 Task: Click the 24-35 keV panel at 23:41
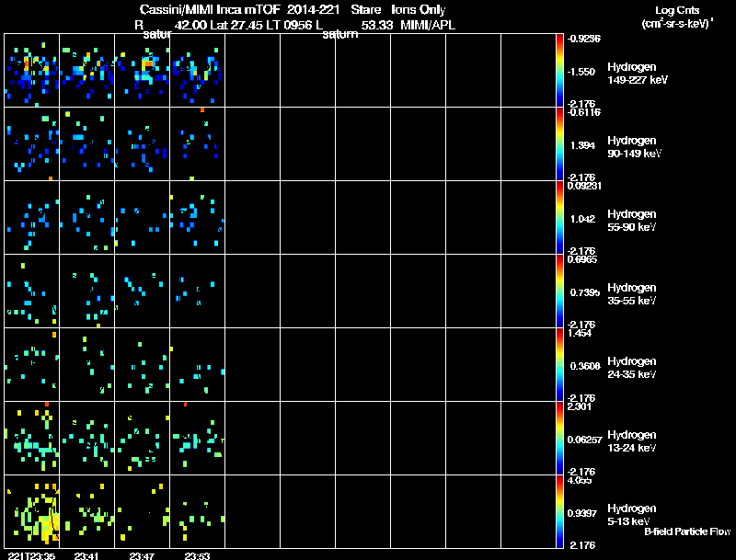pyautogui.click(x=86, y=365)
